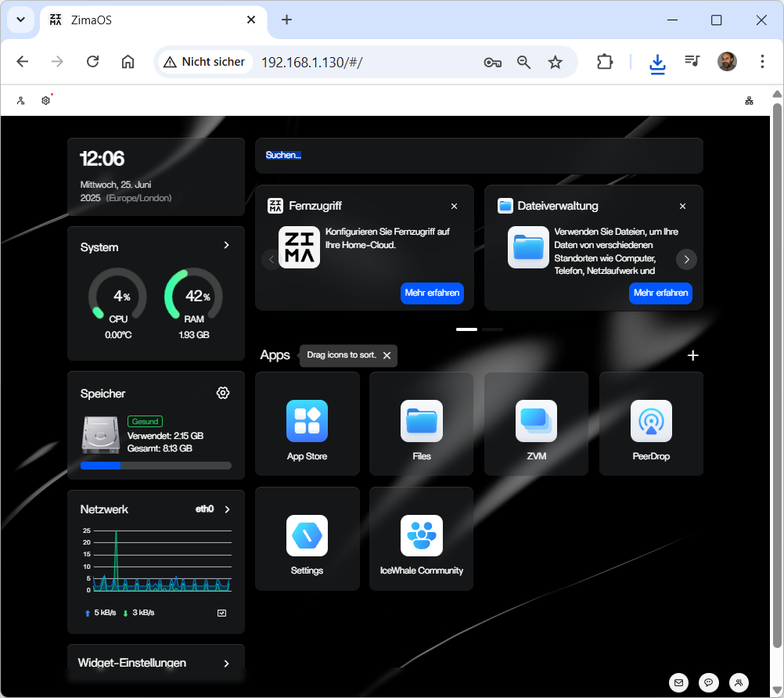Open the App Store app
Image resolution: width=784 pixels, height=698 pixels.
pyautogui.click(x=307, y=423)
